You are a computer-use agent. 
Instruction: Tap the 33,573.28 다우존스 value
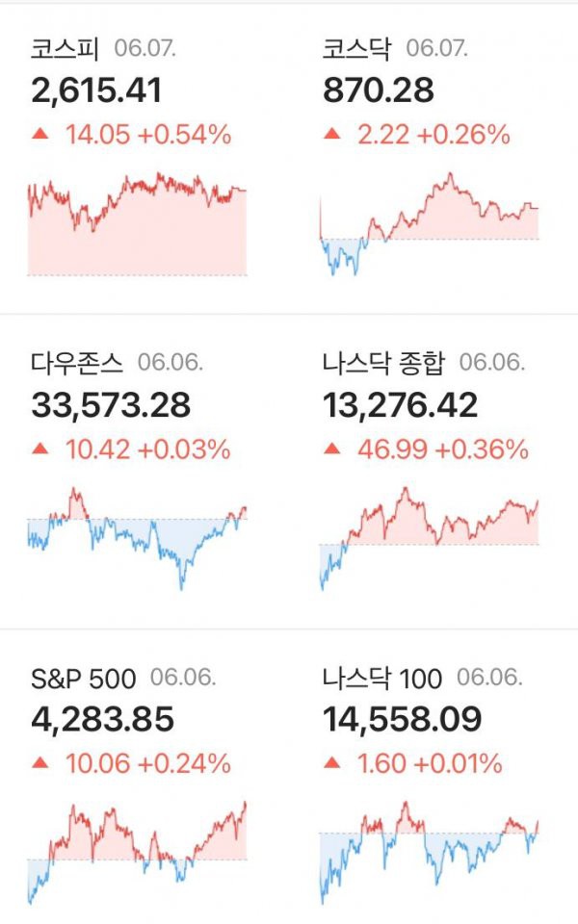(111, 405)
